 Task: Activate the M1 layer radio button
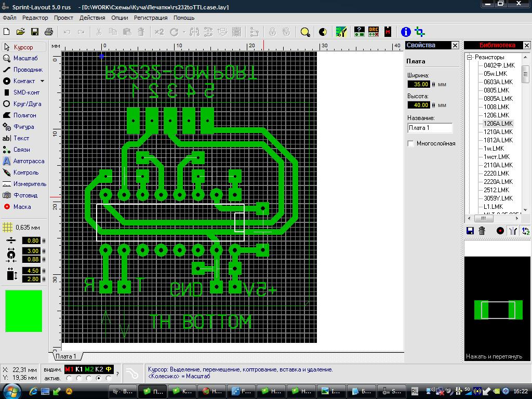pos(69,378)
